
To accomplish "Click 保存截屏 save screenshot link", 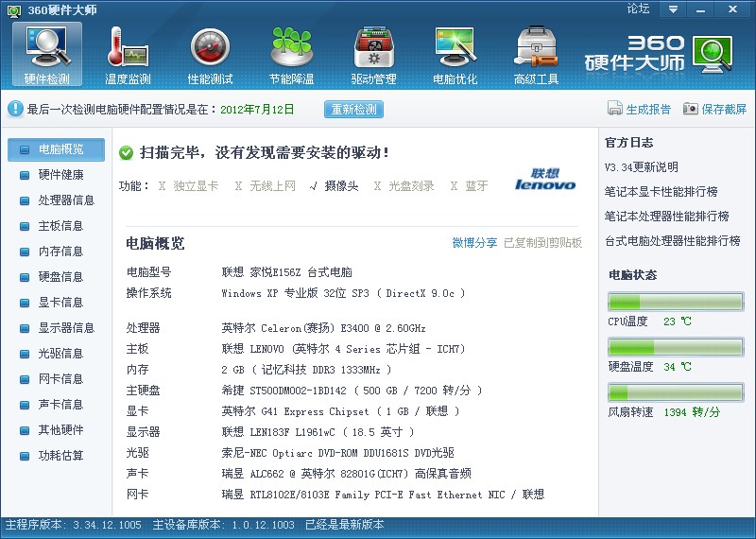I will (724, 109).
